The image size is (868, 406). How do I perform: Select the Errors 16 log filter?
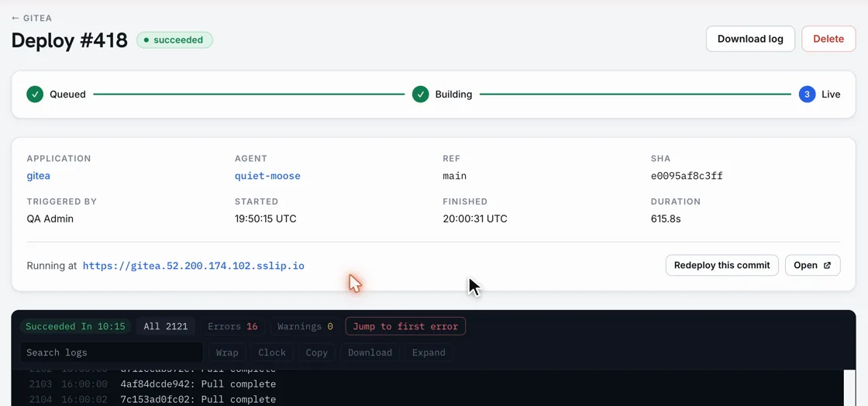(x=232, y=326)
